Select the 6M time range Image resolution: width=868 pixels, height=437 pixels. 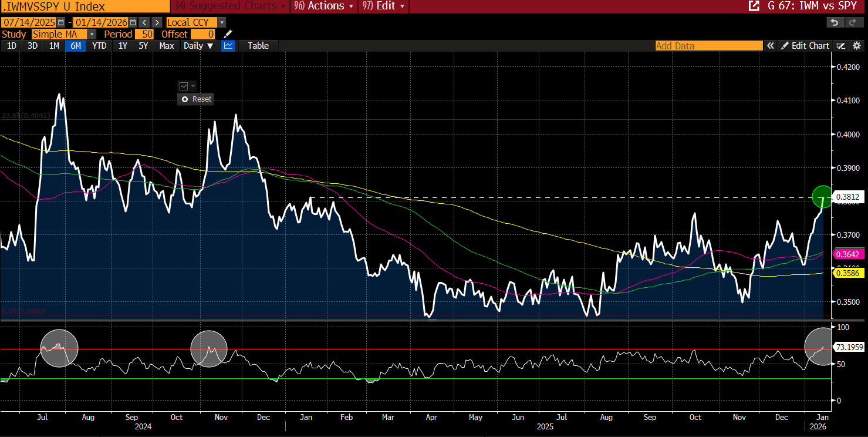[x=76, y=46]
